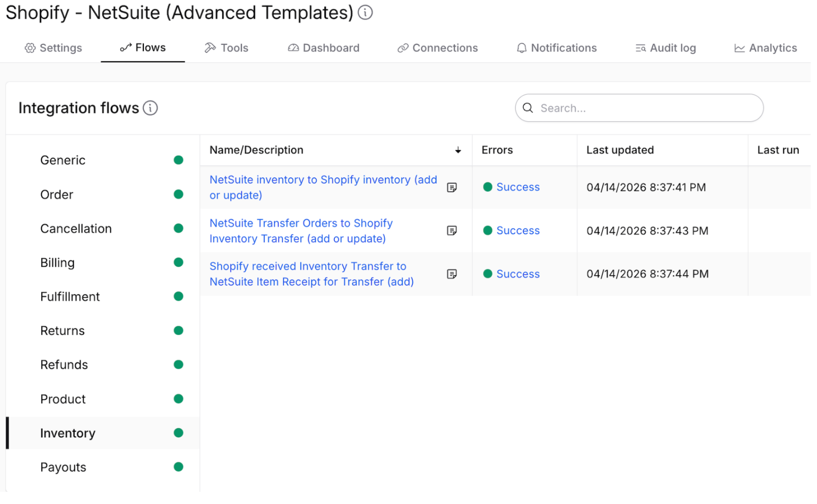Open the Settings tab
This screenshot has width=817, height=504.
point(53,48)
